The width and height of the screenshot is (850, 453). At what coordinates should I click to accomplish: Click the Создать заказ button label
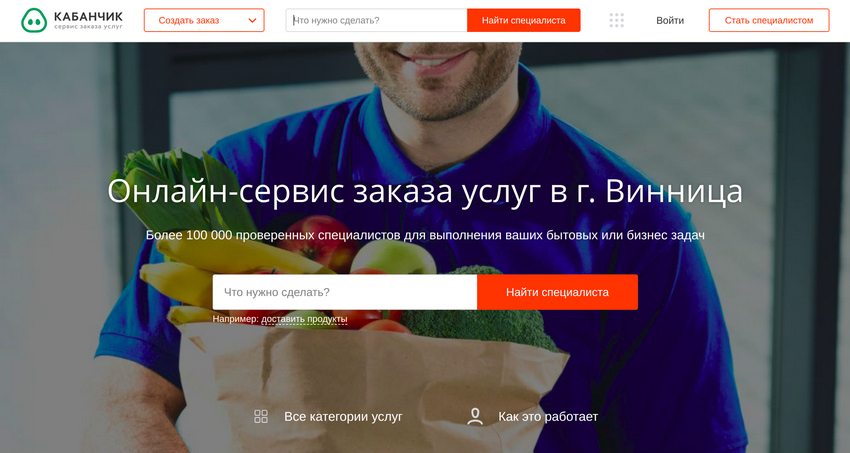point(189,21)
